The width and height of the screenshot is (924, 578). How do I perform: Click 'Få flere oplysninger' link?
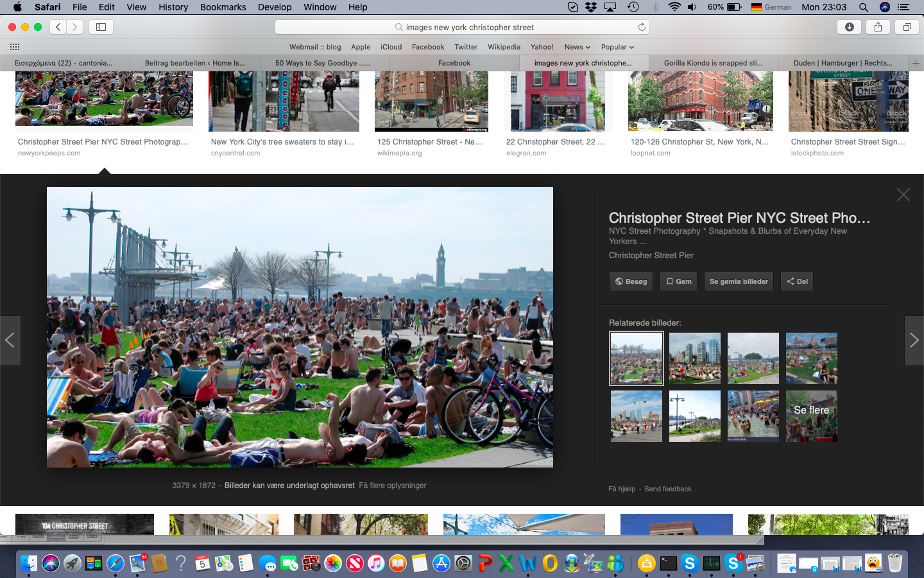coord(393,486)
